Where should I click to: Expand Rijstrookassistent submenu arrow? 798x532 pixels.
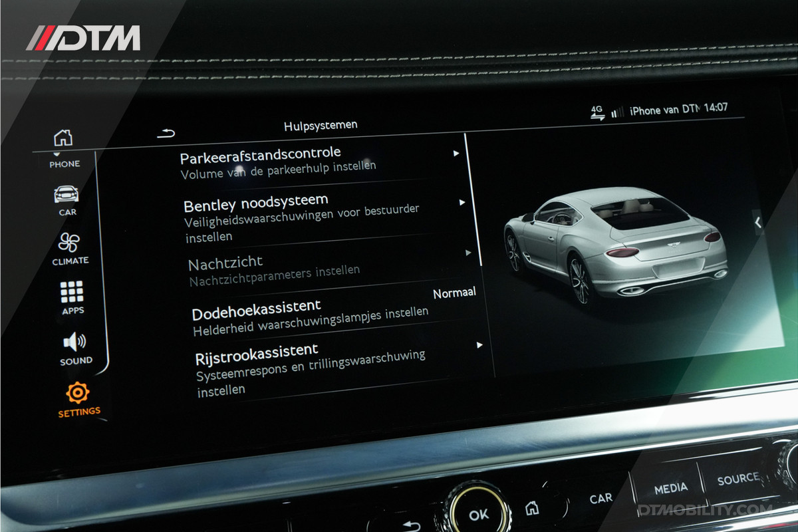tap(479, 345)
